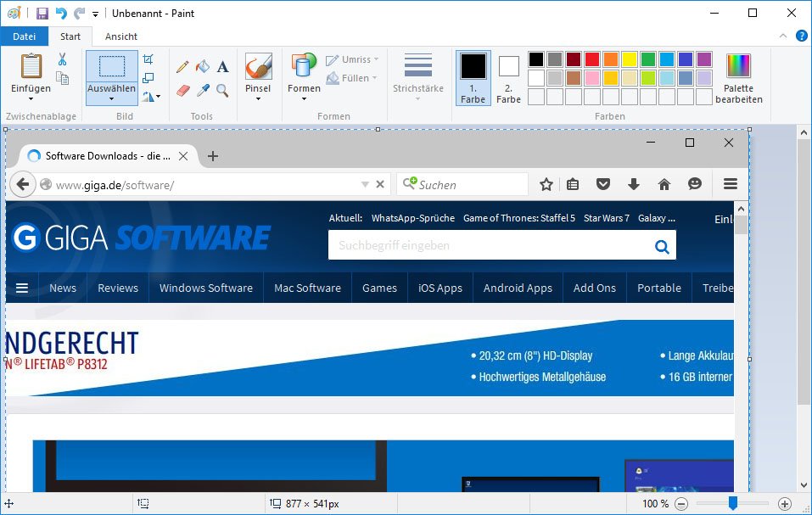Crop the image with the crop icon
Viewport: 812px width, 515px height.
coord(148,59)
